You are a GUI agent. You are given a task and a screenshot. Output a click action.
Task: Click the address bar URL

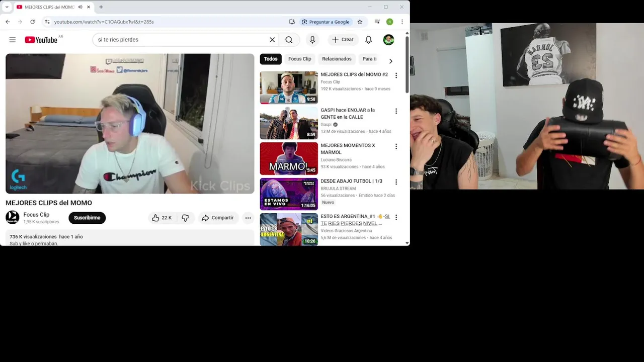pyautogui.click(x=104, y=22)
